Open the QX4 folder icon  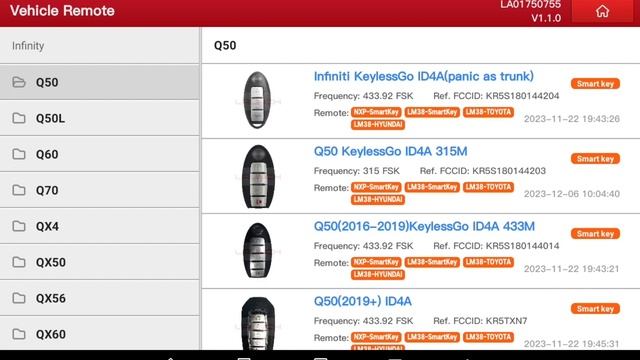point(19,226)
